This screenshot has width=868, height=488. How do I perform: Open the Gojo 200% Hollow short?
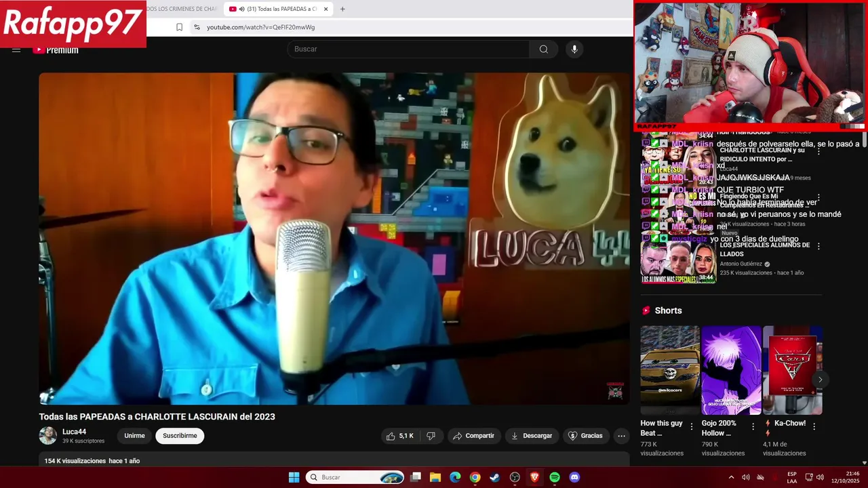(x=731, y=370)
